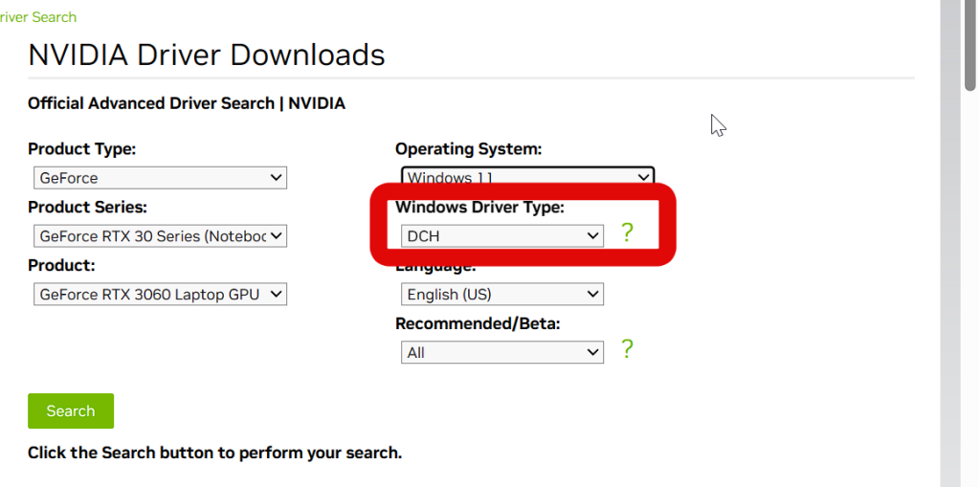This screenshot has width=980, height=487.
Task: Click the help icon beside Recommended/Beta
Action: [627, 349]
